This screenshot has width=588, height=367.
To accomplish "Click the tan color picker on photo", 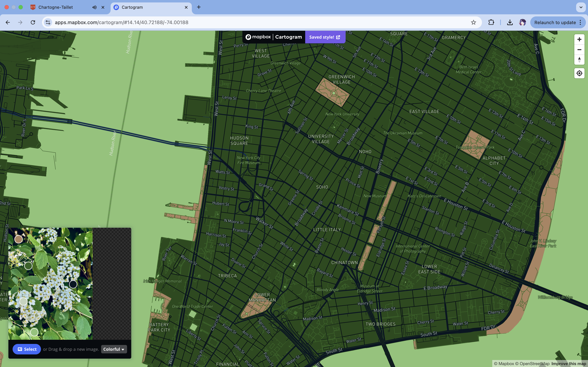I will point(19,239).
